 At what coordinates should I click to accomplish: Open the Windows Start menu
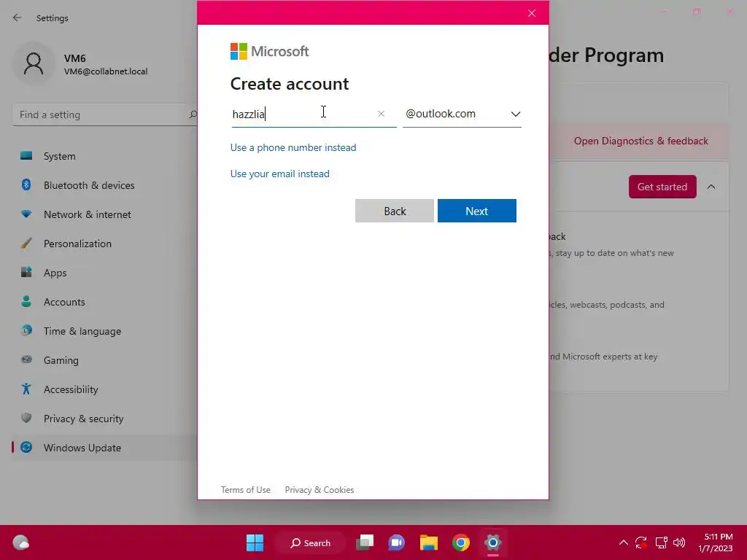point(255,542)
